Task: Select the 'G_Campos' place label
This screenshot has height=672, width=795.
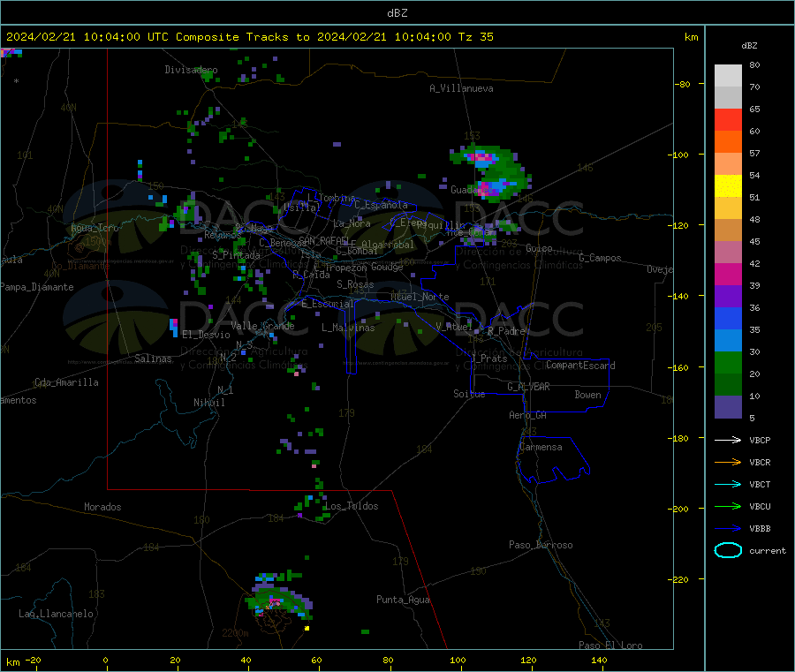Action: point(600,258)
